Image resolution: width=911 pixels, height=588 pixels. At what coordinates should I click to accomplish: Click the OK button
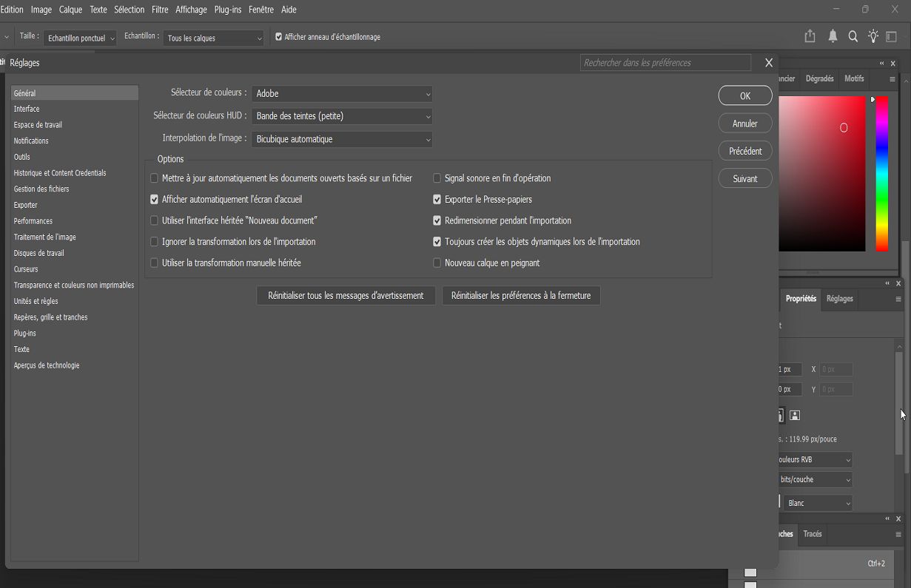(745, 95)
